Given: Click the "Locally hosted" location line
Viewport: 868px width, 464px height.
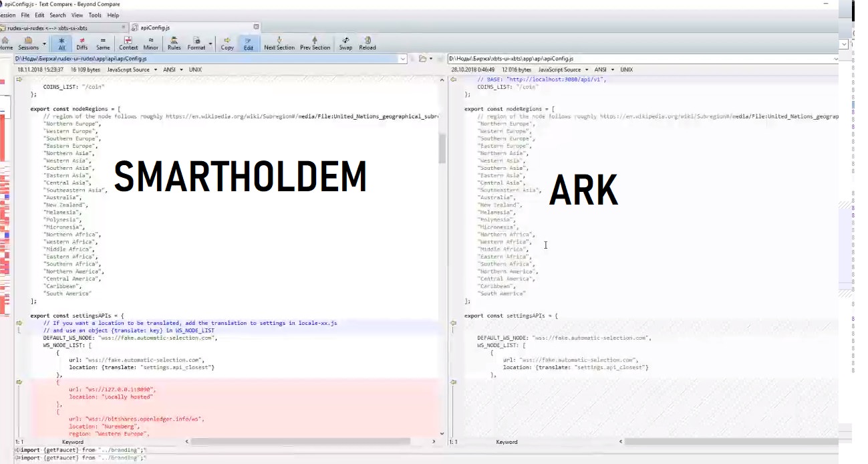Looking at the screenshot, I should (111, 396).
